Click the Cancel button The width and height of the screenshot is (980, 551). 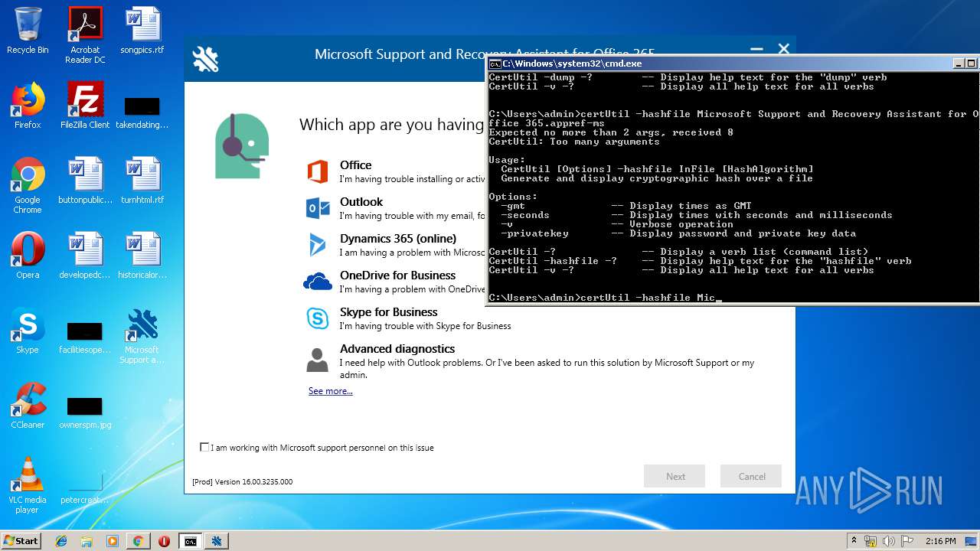click(751, 476)
